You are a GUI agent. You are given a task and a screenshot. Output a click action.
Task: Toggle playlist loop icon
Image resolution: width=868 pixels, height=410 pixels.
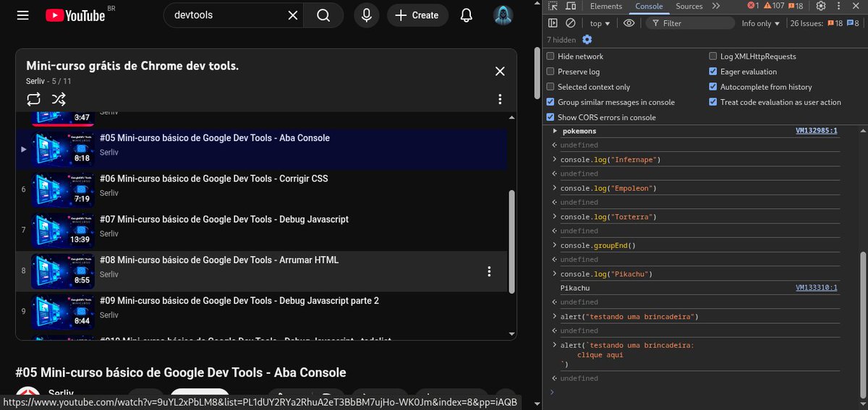pos(34,99)
